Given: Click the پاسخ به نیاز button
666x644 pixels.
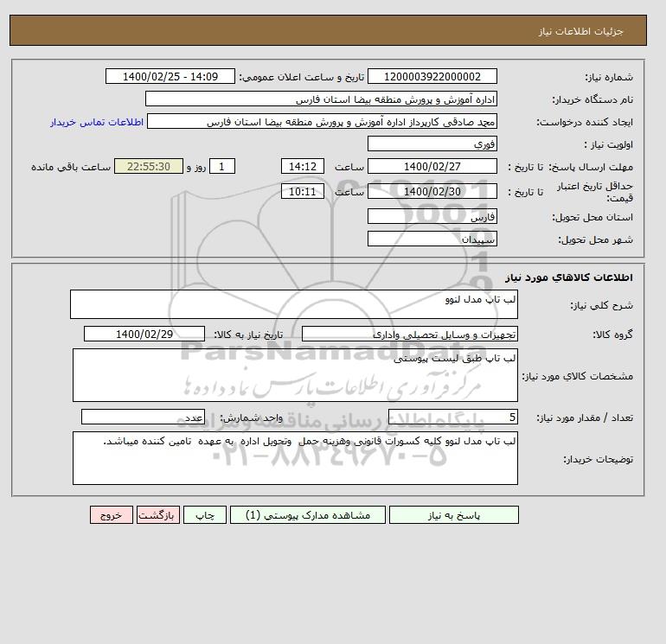Looking at the screenshot, I should pyautogui.click(x=453, y=515).
